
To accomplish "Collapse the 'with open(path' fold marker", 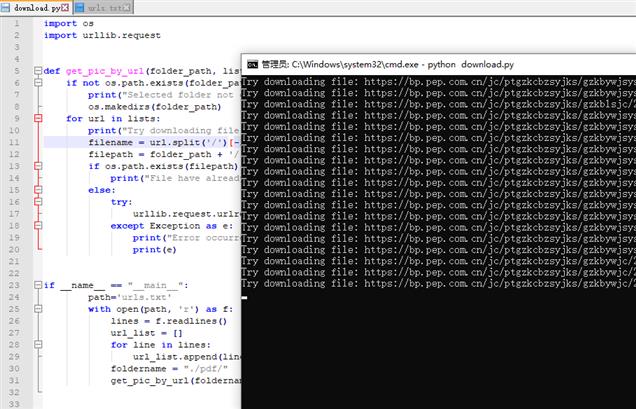I will [x=38, y=309].
